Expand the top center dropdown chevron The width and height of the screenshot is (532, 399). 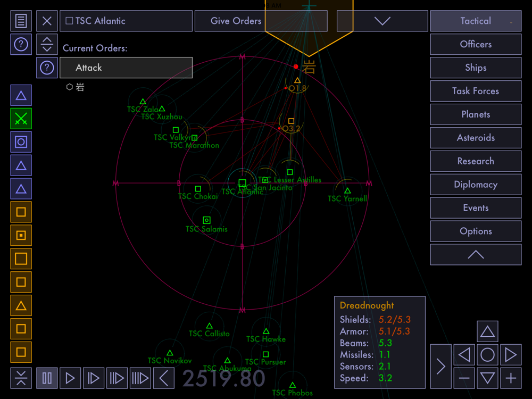pyautogui.click(x=382, y=21)
